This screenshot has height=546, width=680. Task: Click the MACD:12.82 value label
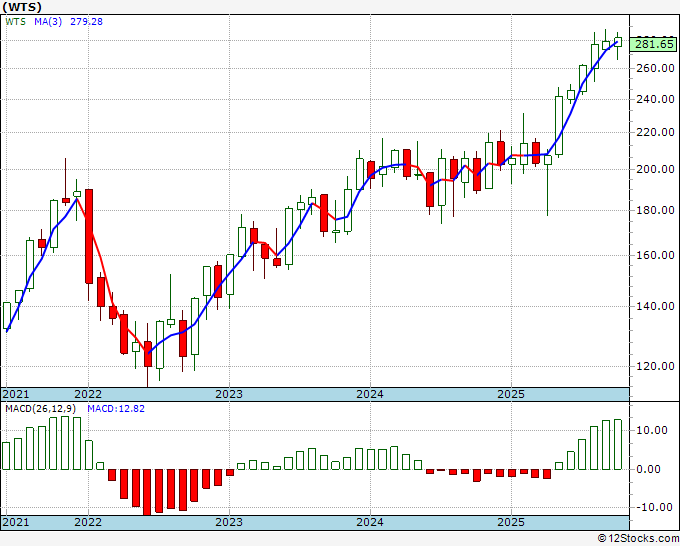(116, 409)
